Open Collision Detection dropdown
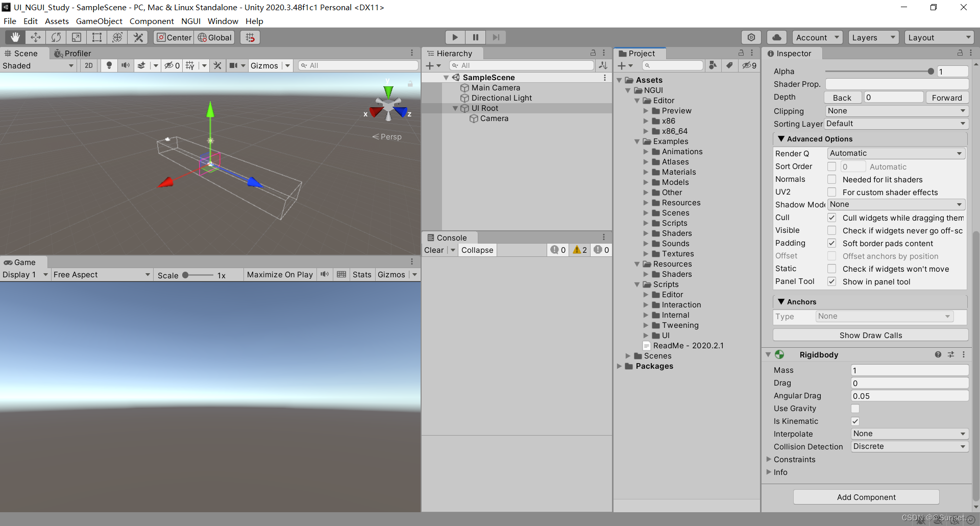980x526 pixels. (910, 446)
